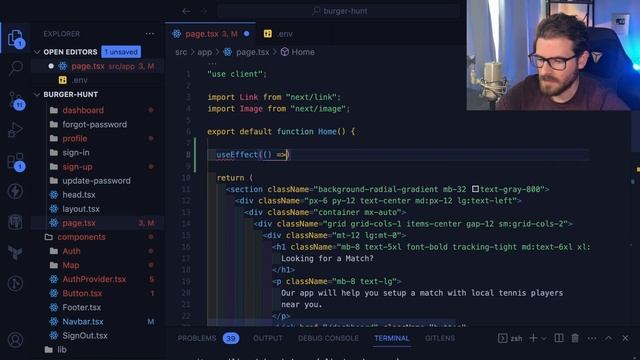Open the Terraform extension icon in activity bar

coord(16,253)
